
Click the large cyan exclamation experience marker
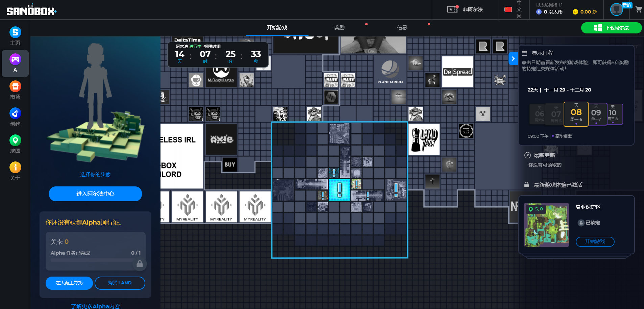coord(339,190)
